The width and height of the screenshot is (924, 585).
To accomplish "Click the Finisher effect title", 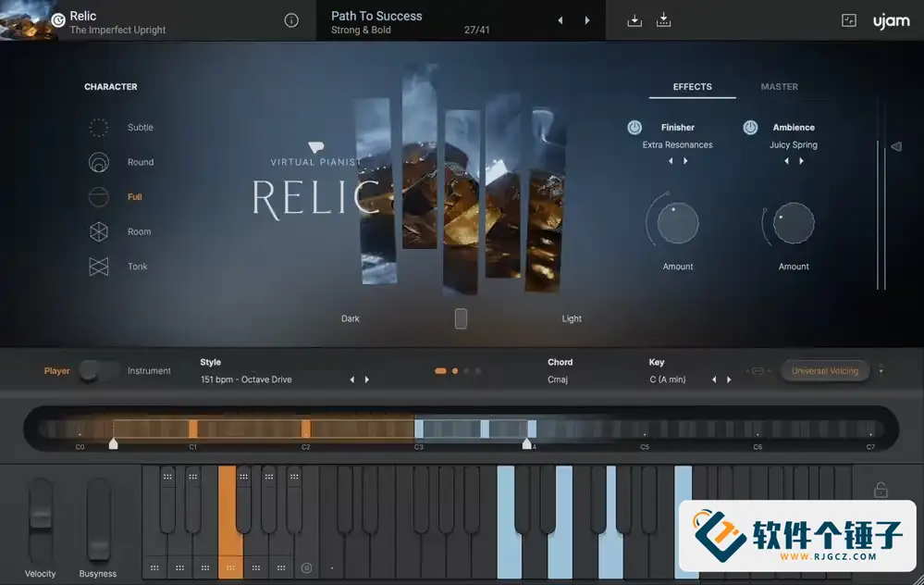I will click(678, 128).
